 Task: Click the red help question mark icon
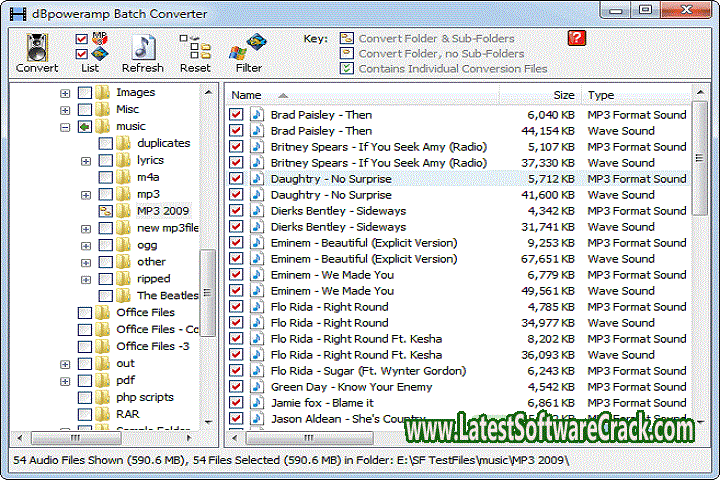575,38
